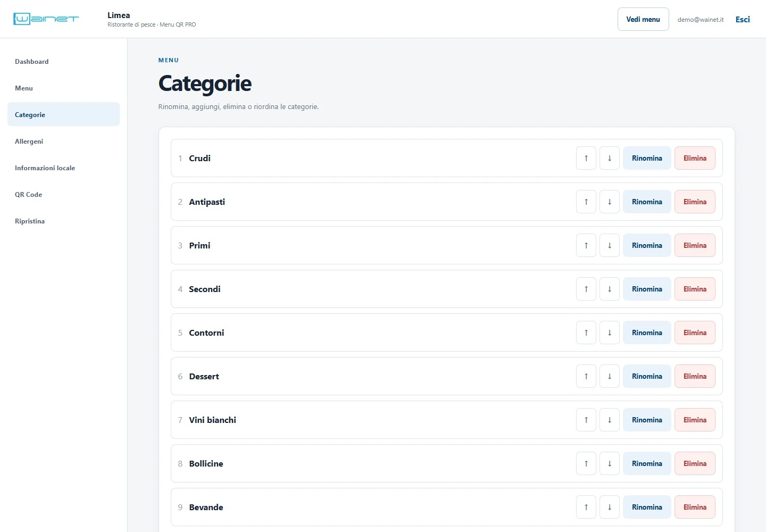Click the Wainet logo
The width and height of the screenshot is (766, 532).
[46, 19]
